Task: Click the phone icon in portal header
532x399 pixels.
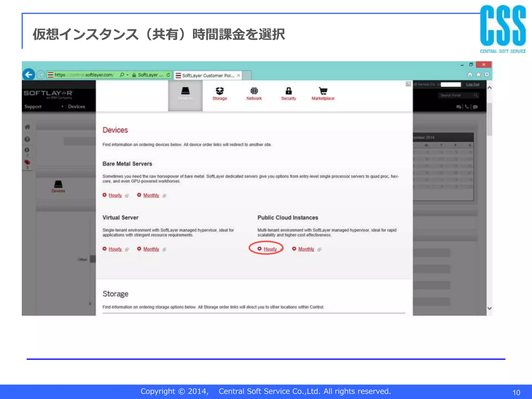Action: [467, 107]
